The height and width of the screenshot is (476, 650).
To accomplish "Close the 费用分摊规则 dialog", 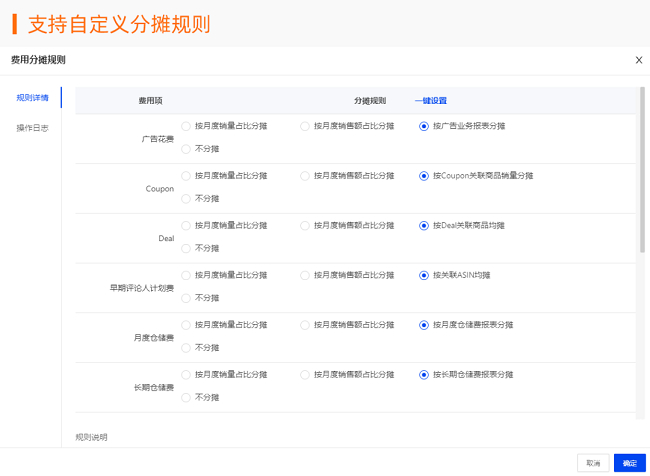I will coord(639,60).
